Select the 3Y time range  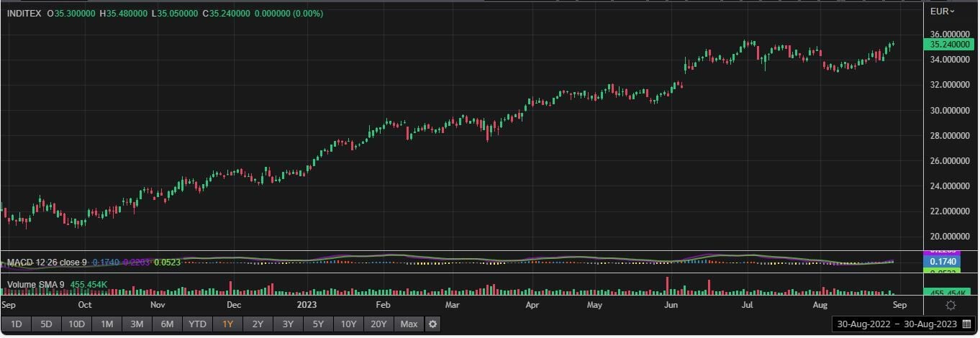[288, 324]
